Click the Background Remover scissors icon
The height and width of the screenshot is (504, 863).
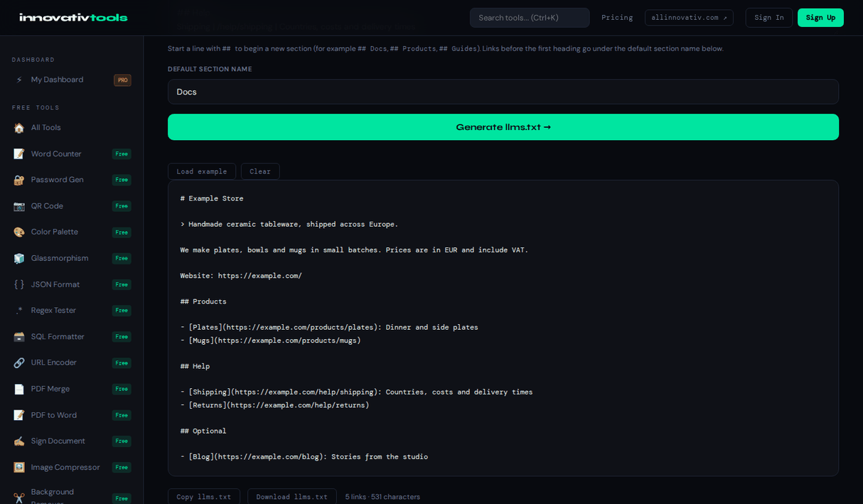coord(19,498)
